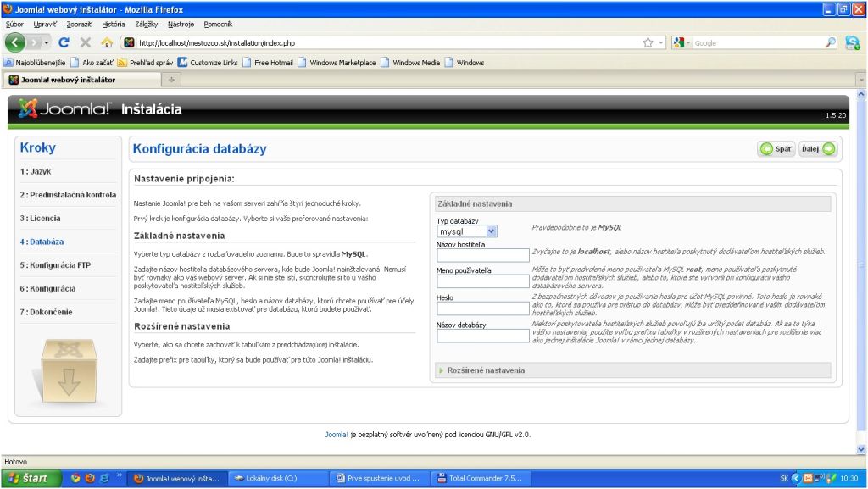This screenshot has width=868, height=489.
Task: Open the Najobľúbenejšie bookmarks folder
Action: coord(35,63)
